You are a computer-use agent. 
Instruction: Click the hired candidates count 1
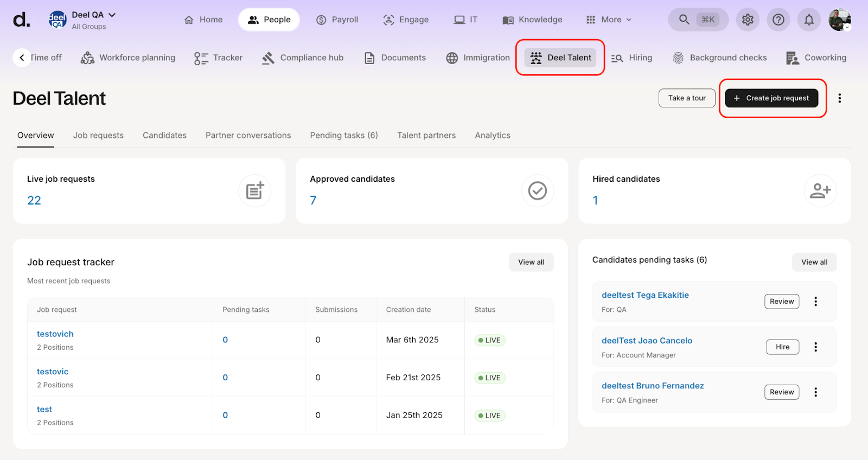pyautogui.click(x=595, y=201)
